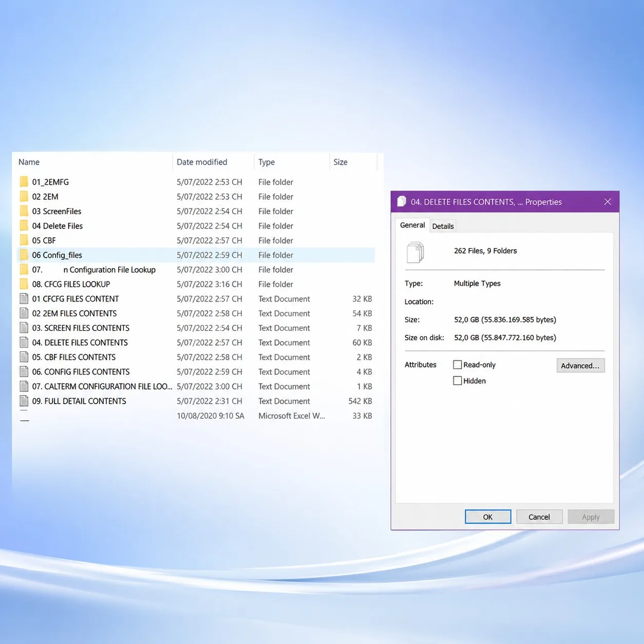Click the 01 CFCFG FILES CONTENT document icon
Screen dimensions: 644x644
click(x=24, y=298)
